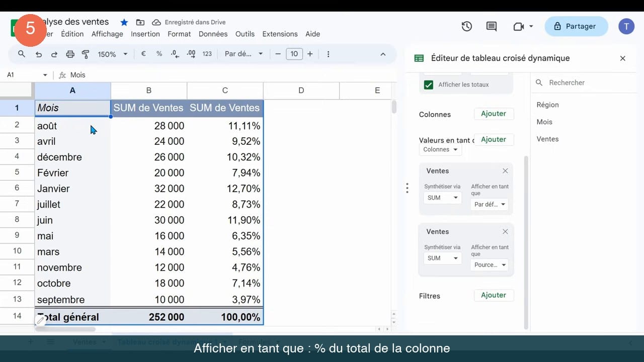The image size is (644, 362).
Task: Open the 123 number formats menu
Action: (207, 54)
